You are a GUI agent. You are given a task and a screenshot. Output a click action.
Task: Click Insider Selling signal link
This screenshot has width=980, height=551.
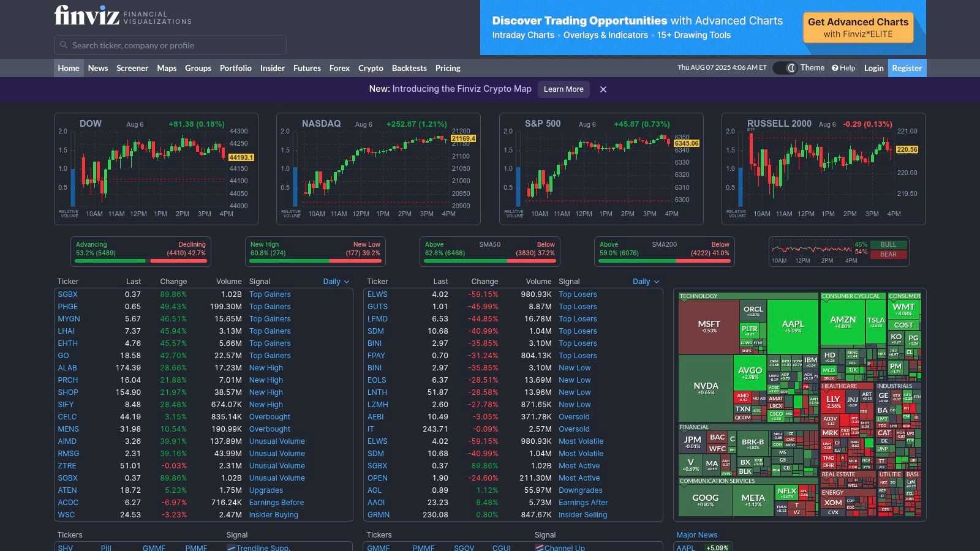(x=583, y=515)
